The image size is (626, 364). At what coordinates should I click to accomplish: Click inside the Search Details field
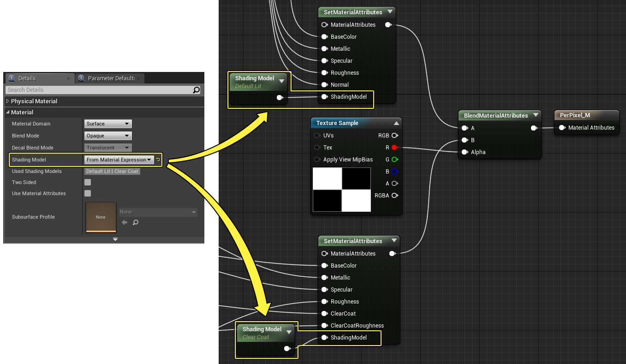point(97,90)
